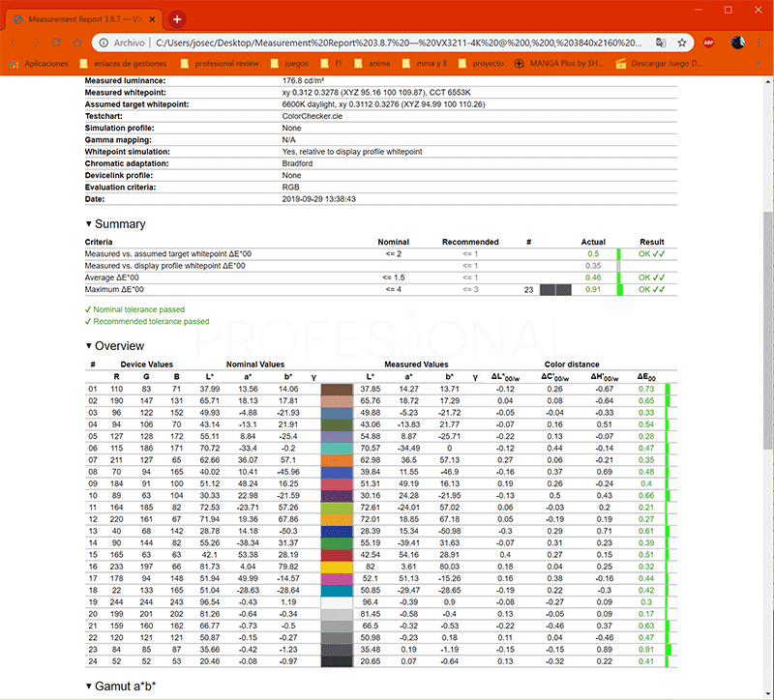Reload the measurement report page
This screenshot has width=774, height=700.
click(x=56, y=43)
